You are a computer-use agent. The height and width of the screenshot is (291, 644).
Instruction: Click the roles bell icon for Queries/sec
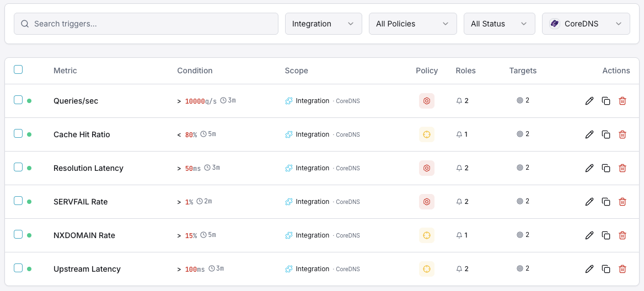coord(459,100)
